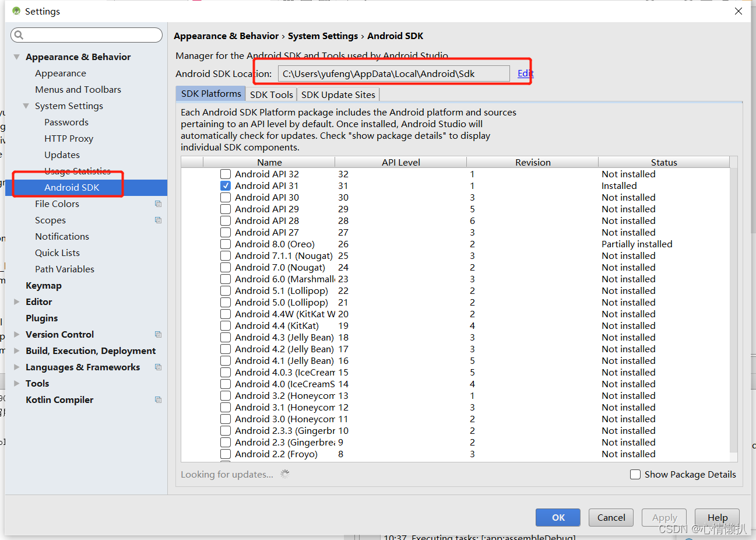This screenshot has width=756, height=540.
Task: Click the SDK table vertical scrollbar
Action: click(733, 309)
